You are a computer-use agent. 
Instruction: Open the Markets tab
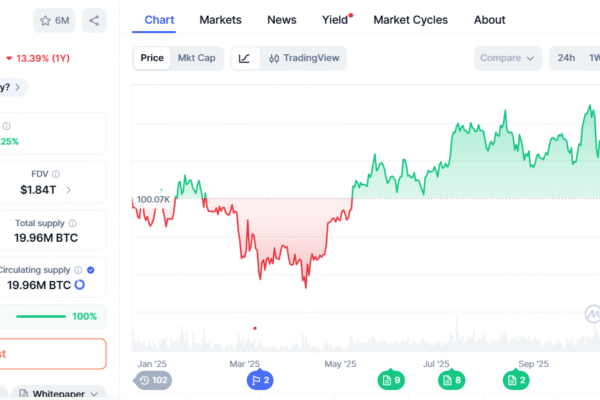pos(220,20)
